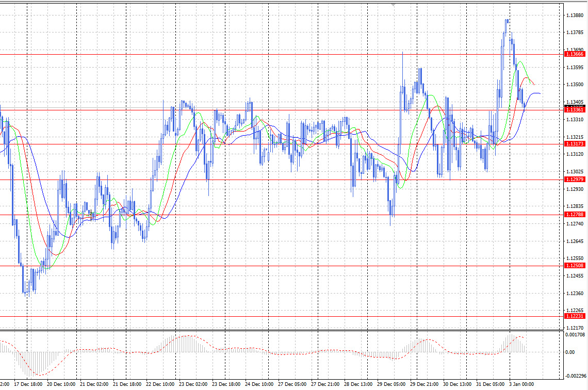Click the 1.13120 price scale value
Image resolution: width=588 pixels, height=390 pixels.
point(575,154)
